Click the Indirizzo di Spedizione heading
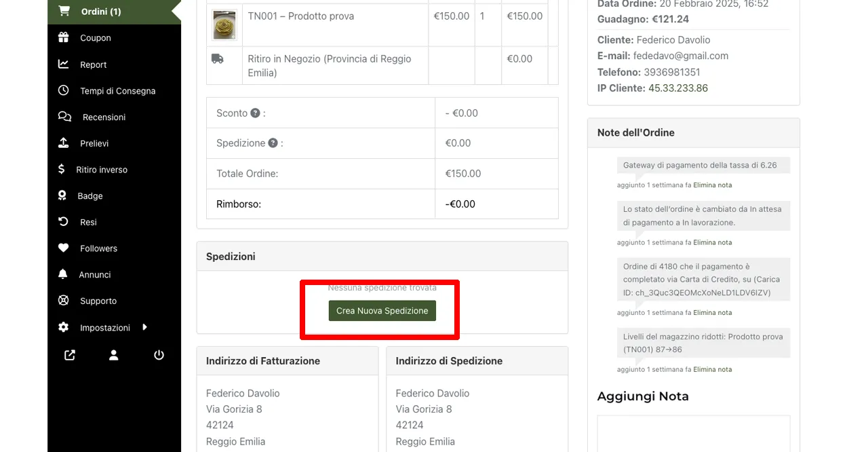Image resolution: width=868 pixels, height=452 pixels. tap(450, 361)
